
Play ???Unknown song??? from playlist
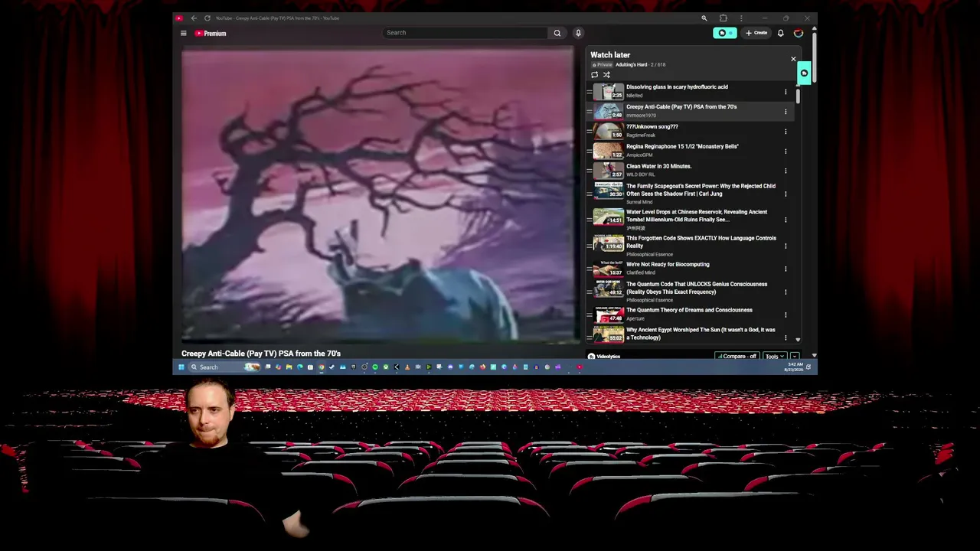point(652,127)
